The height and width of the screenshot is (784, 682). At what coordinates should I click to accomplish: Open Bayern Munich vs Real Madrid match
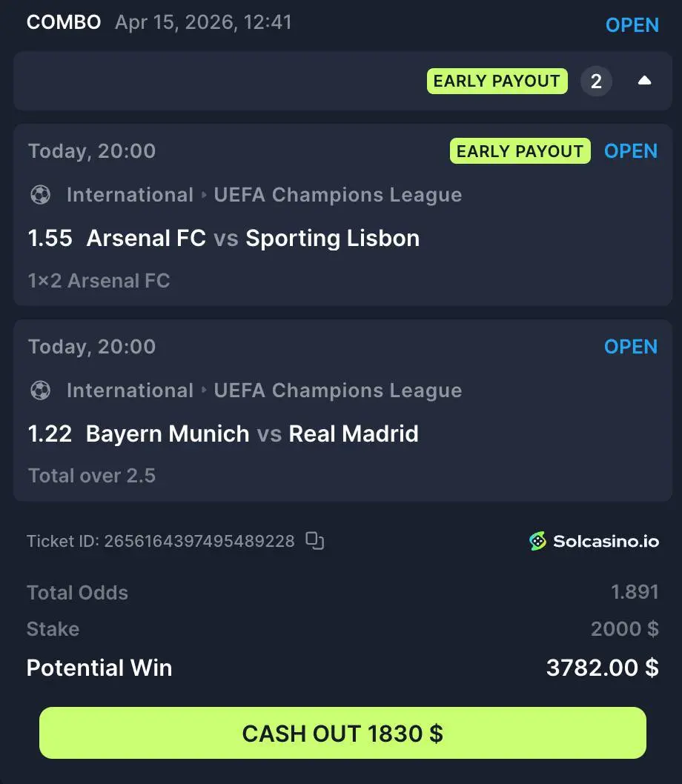pos(252,433)
